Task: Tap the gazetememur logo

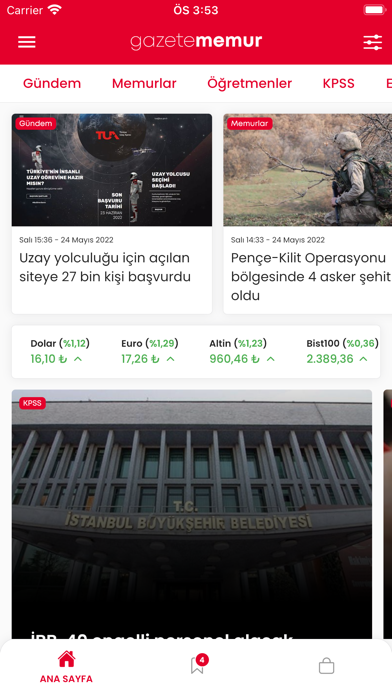Action: pos(196,41)
